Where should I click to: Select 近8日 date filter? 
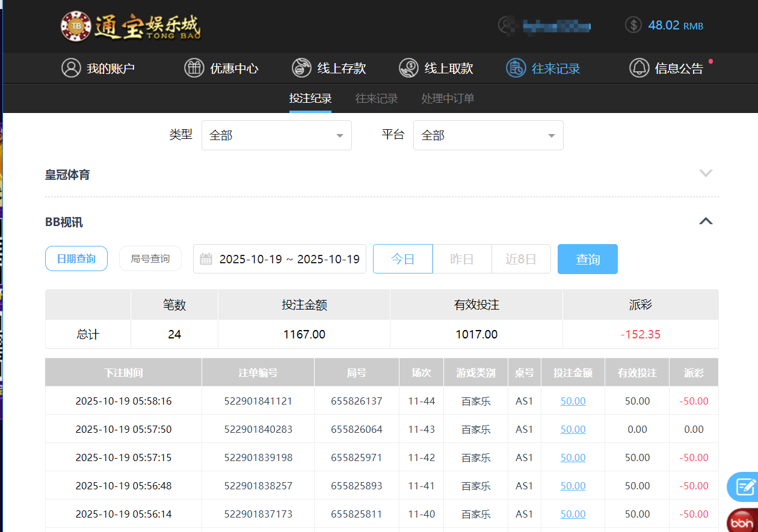click(521, 258)
